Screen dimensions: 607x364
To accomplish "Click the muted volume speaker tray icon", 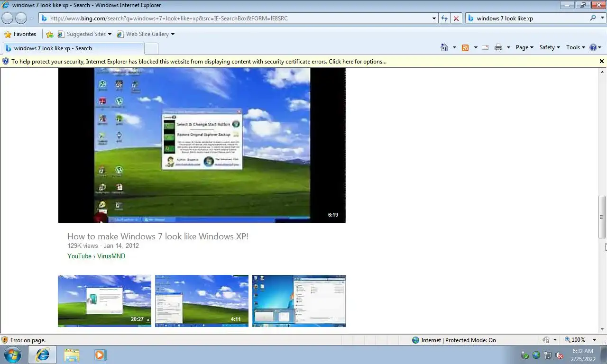I will [559, 355].
